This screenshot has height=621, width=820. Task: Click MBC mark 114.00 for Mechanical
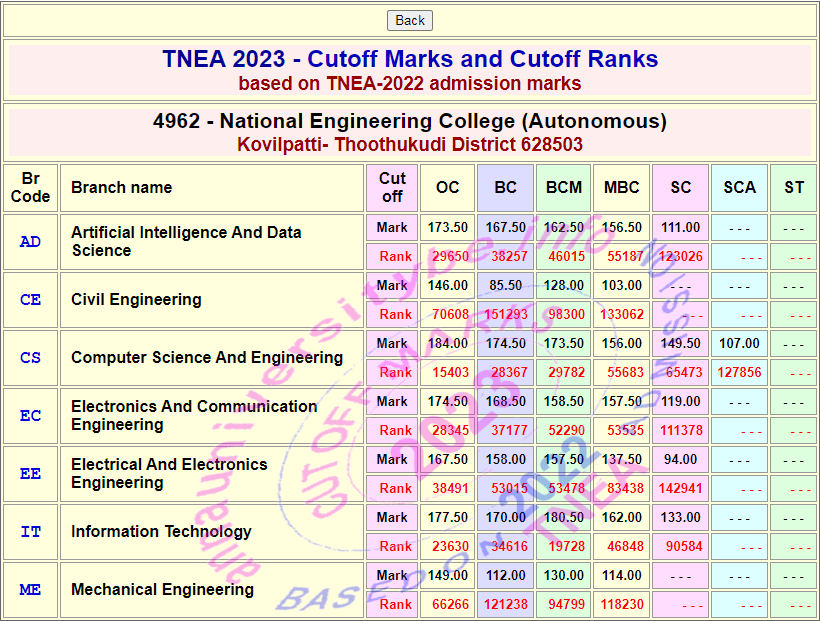622,576
